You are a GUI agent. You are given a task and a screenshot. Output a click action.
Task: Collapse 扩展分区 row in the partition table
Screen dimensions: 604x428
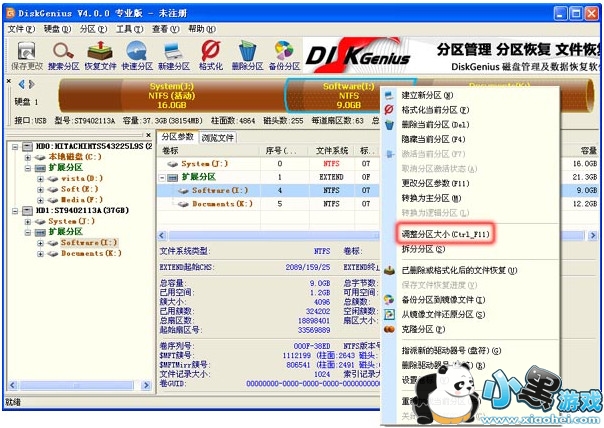(x=163, y=177)
